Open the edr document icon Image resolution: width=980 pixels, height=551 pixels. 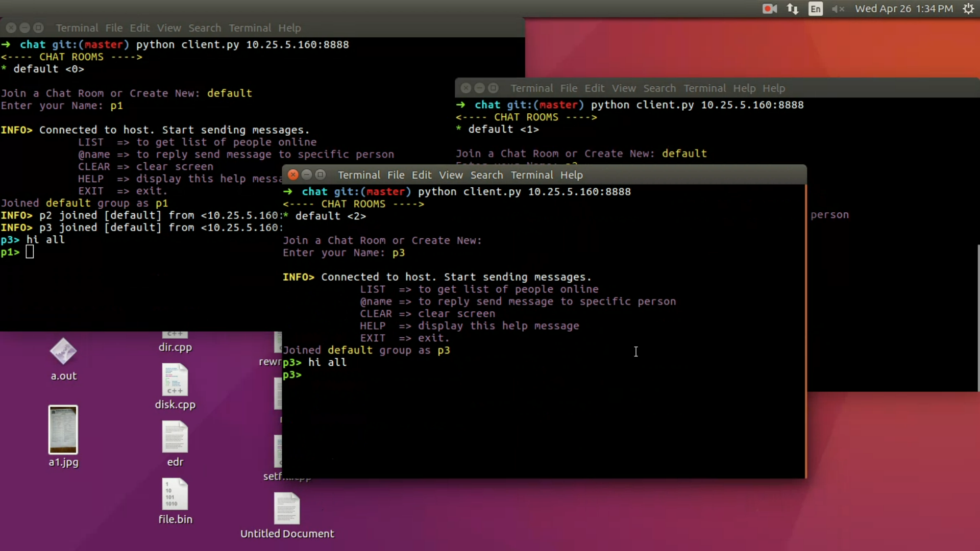175,437
